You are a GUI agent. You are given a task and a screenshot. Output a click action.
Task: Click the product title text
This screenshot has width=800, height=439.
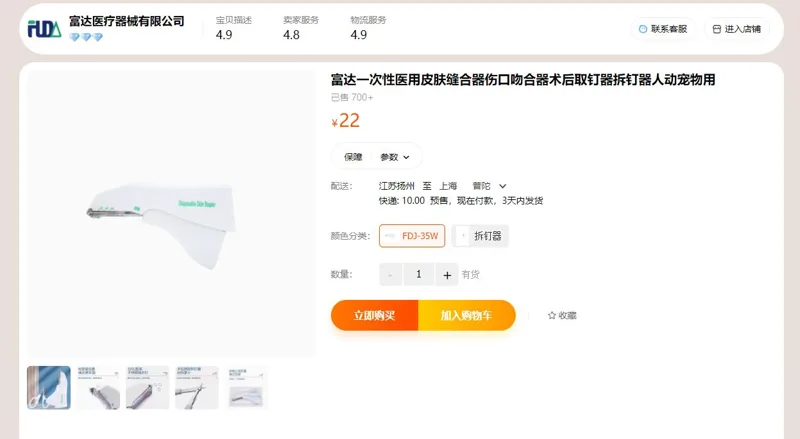523,80
